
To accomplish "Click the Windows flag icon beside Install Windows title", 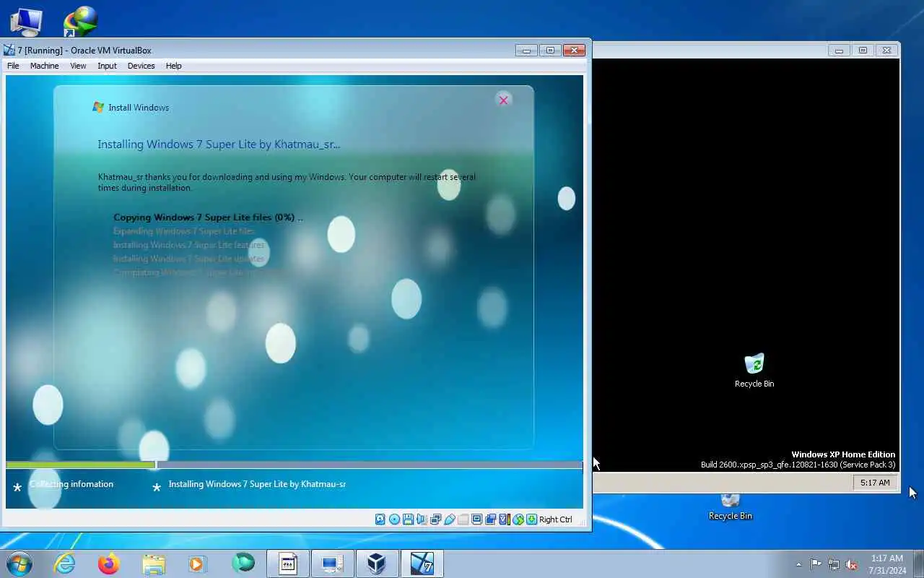I will point(99,108).
